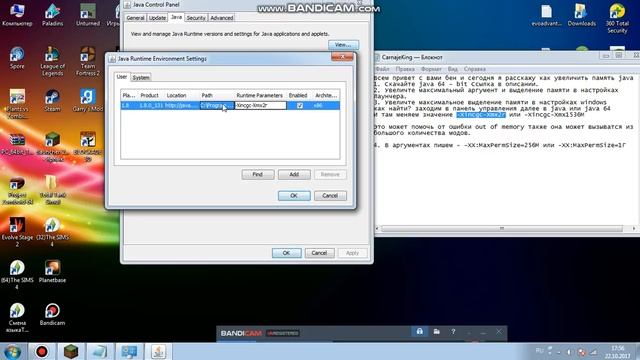Click the Path cell of the Java row
The image size is (640, 360).
coord(217,105)
